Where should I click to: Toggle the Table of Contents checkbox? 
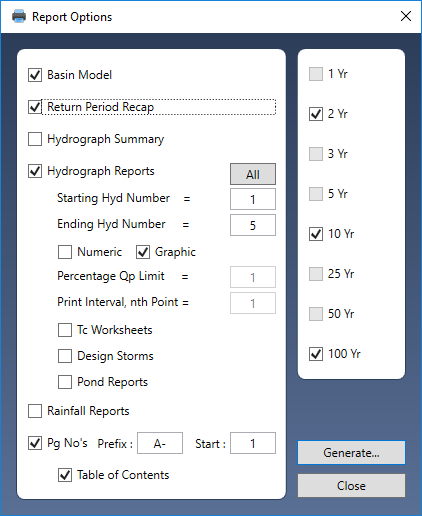point(65,475)
